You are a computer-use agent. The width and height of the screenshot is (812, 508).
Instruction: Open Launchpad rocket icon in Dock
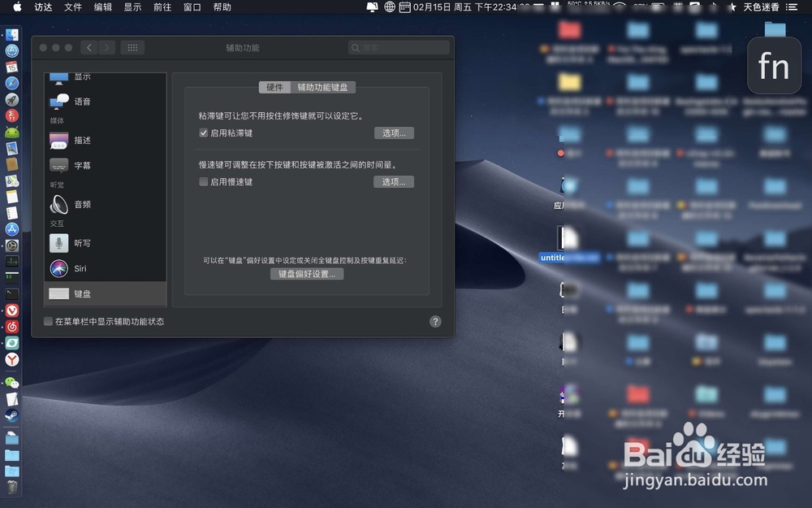(12, 99)
